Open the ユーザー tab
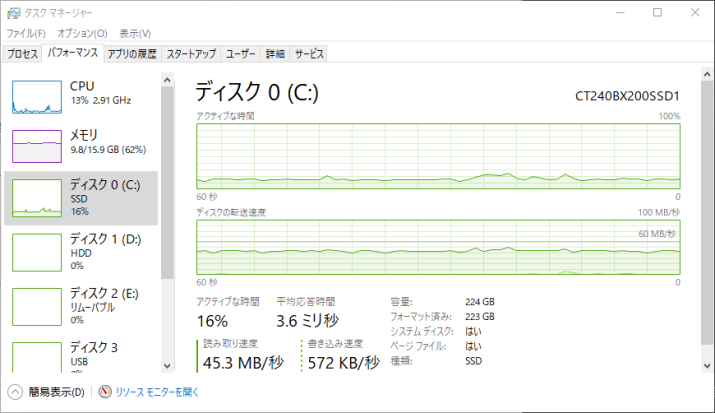 click(241, 54)
